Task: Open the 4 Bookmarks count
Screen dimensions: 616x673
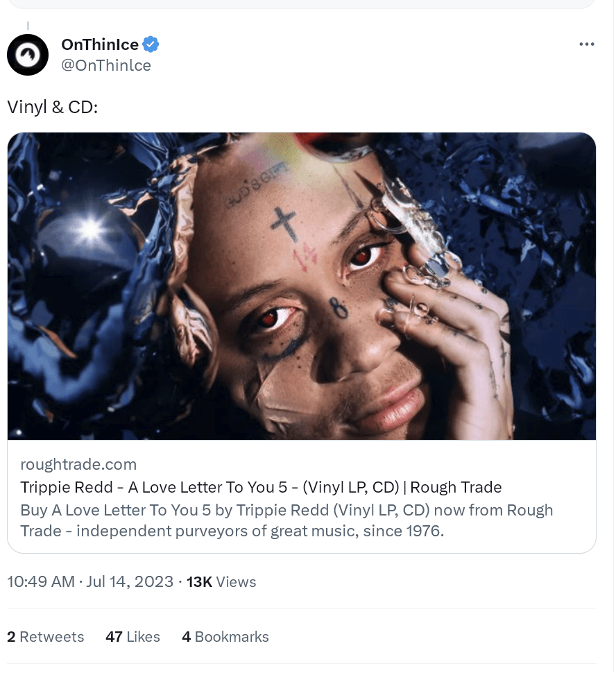Action: pyautogui.click(x=225, y=636)
